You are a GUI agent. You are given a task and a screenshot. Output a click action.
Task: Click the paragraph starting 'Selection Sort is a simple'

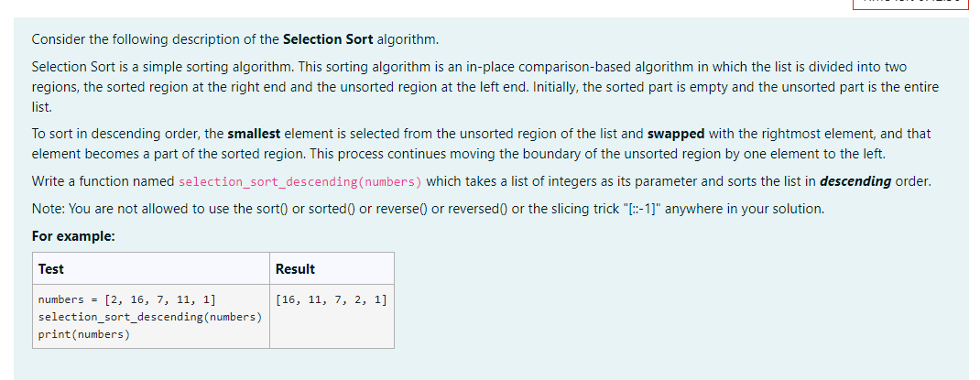pyautogui.click(x=485, y=87)
